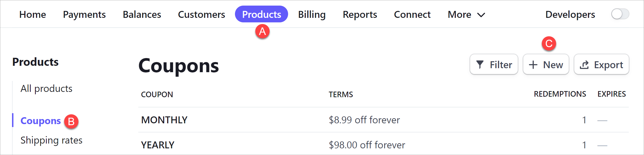Toggle the switch next to Developers
This screenshot has height=155, width=644.
point(620,14)
